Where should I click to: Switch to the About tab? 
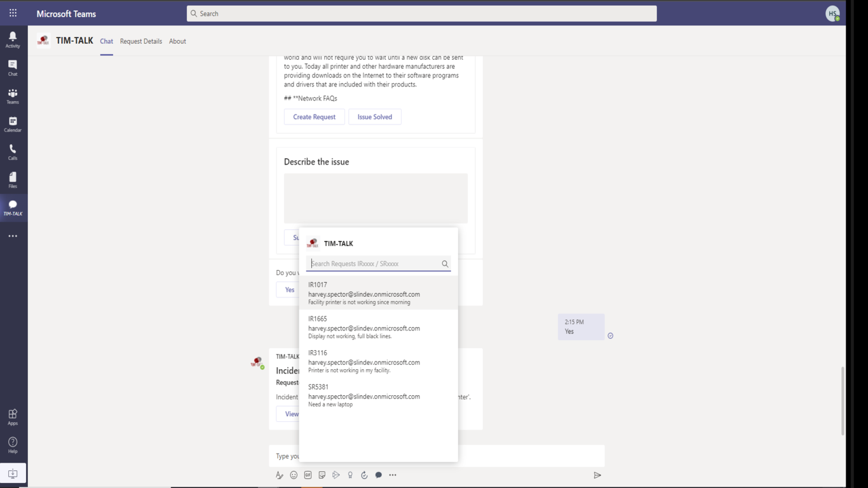pos(177,41)
